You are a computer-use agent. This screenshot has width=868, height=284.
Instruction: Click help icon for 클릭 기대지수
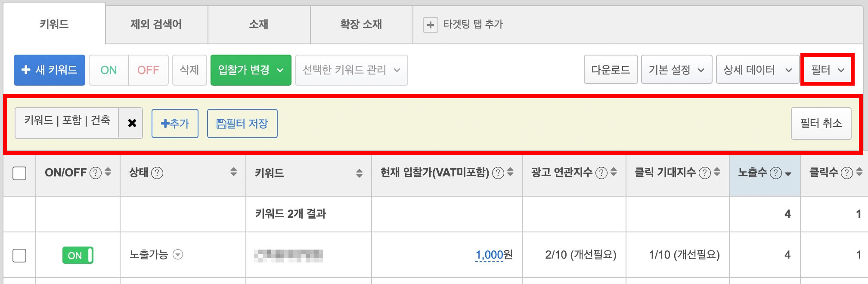pyautogui.click(x=704, y=173)
